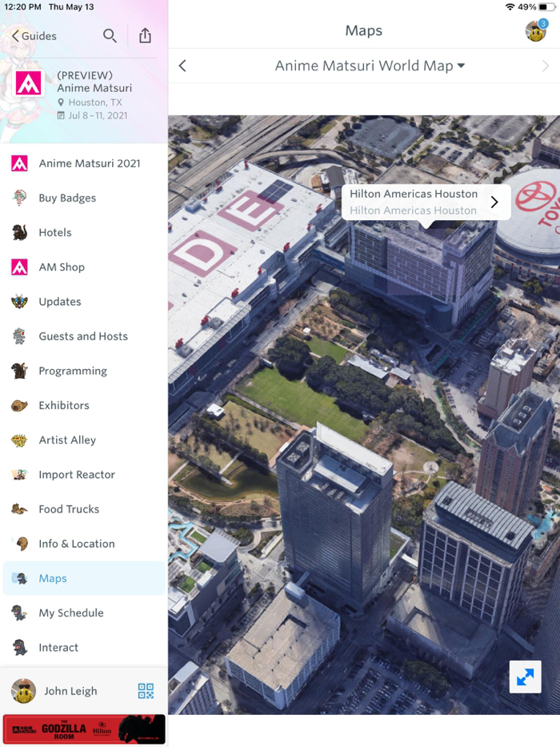Screen dimensions: 560x747
Task: Click the Exhibitors icon
Action: click(x=19, y=405)
